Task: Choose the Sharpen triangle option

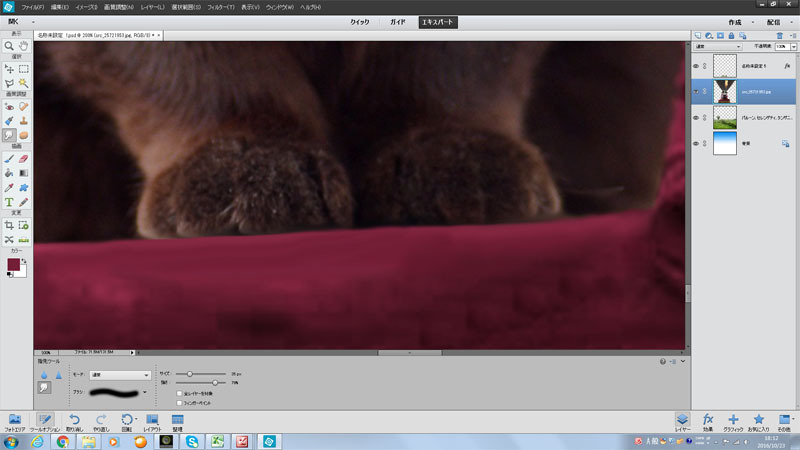Action: [59, 375]
